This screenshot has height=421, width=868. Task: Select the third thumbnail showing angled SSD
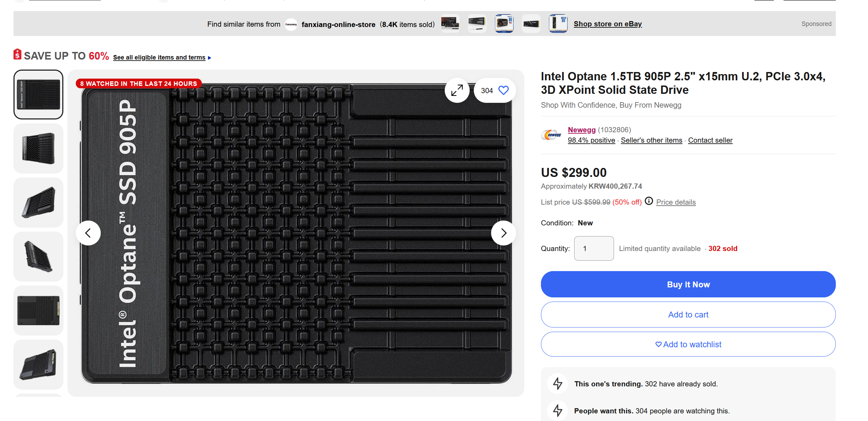click(x=38, y=203)
